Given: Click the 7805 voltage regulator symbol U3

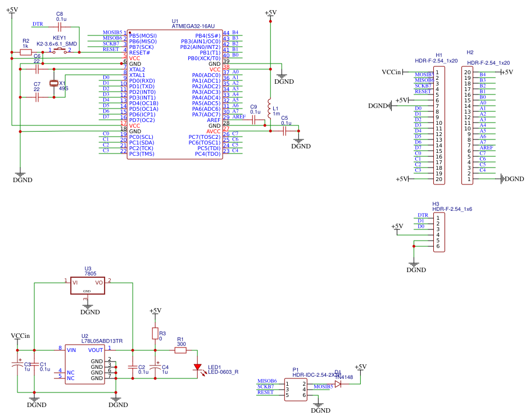Looking at the screenshot, I should [x=87, y=284].
